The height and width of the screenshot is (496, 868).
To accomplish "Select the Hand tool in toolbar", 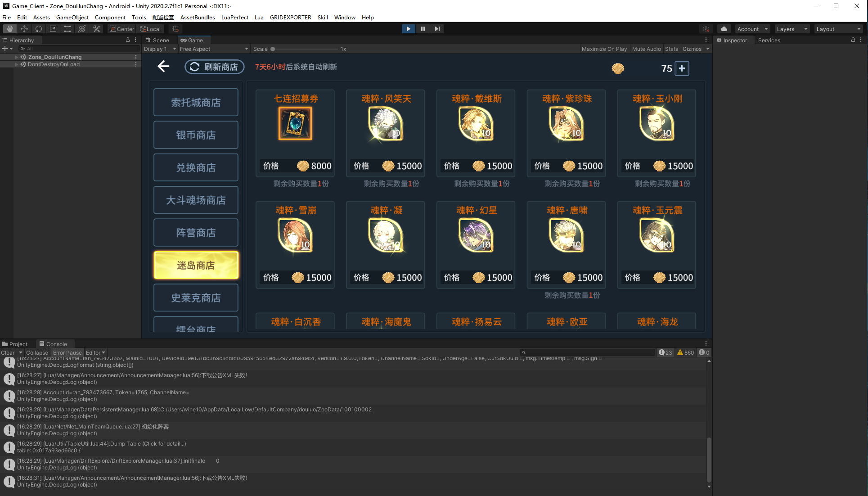I will (9, 29).
